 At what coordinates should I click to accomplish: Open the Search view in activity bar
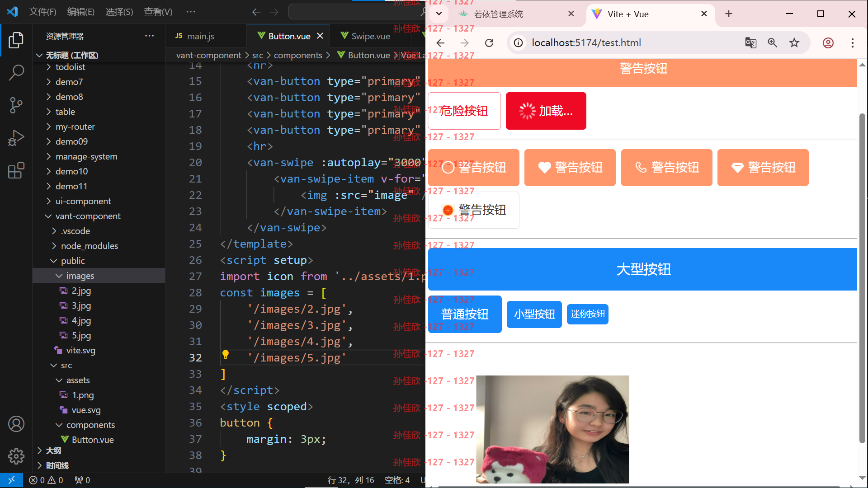point(16,72)
